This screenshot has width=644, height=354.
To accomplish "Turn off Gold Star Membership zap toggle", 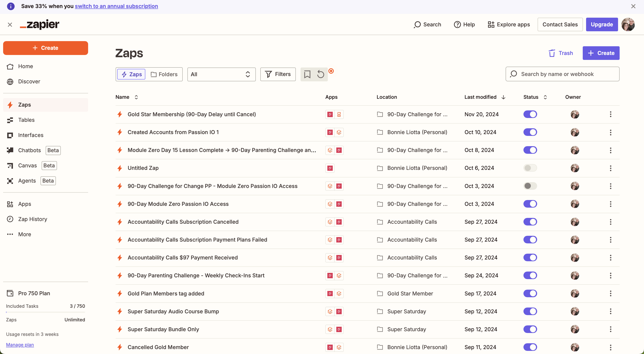I will pyautogui.click(x=530, y=114).
